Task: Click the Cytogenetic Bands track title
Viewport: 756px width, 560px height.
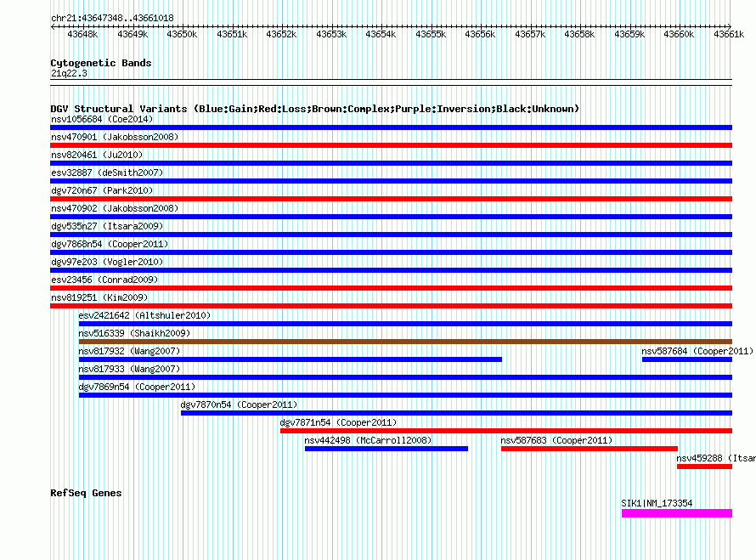Action: [101, 63]
